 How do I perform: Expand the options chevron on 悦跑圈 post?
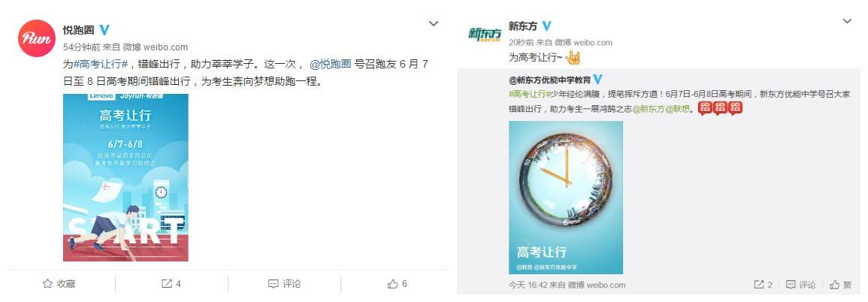tap(434, 24)
